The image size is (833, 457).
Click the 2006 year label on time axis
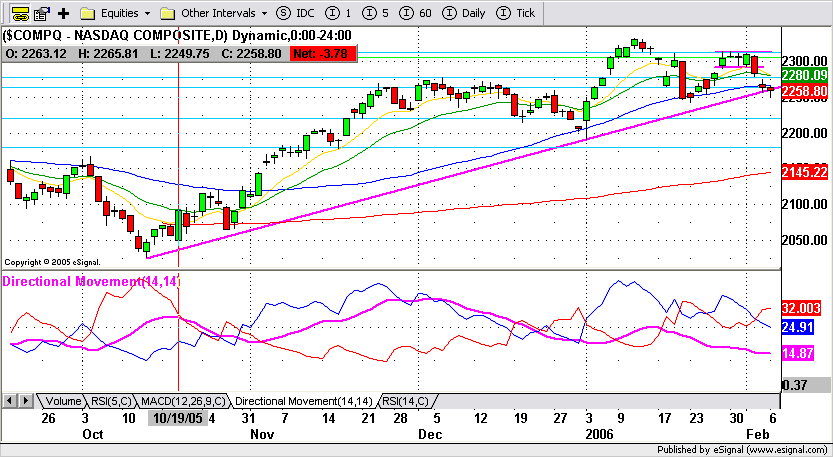click(x=599, y=434)
